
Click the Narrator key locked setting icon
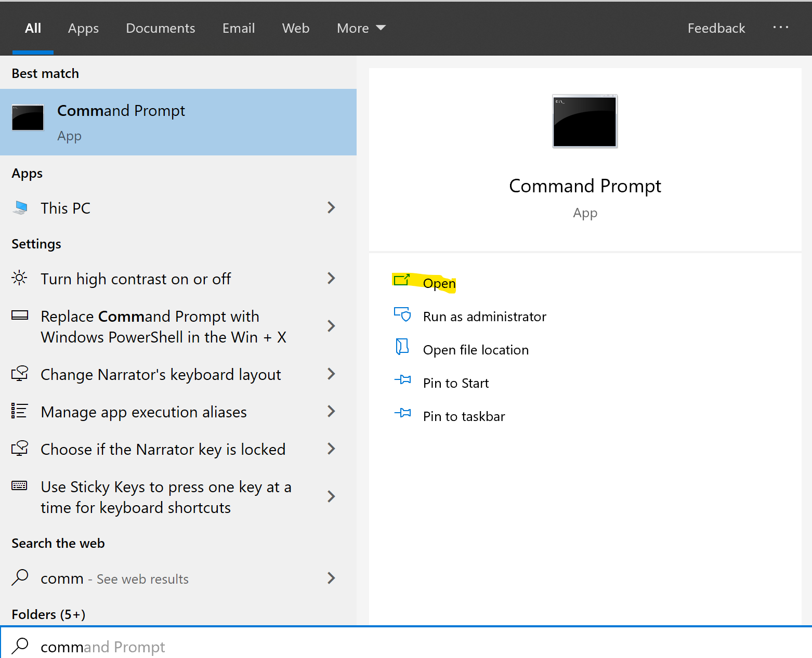pos(20,449)
